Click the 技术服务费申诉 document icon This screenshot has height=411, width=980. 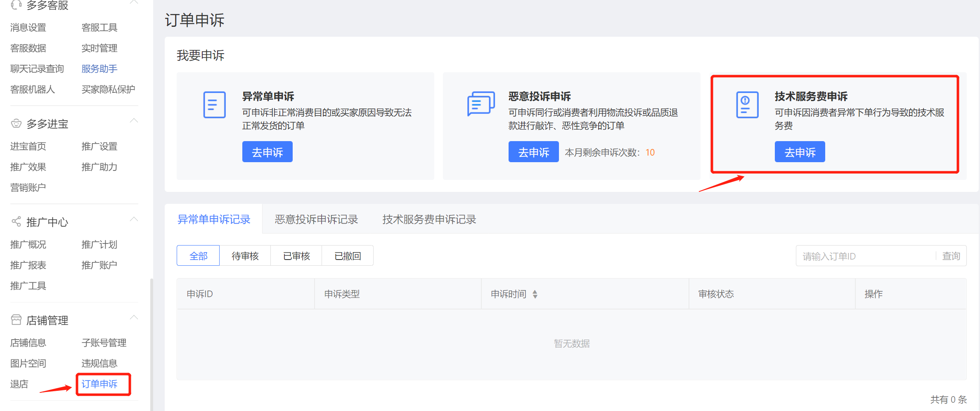tap(747, 105)
